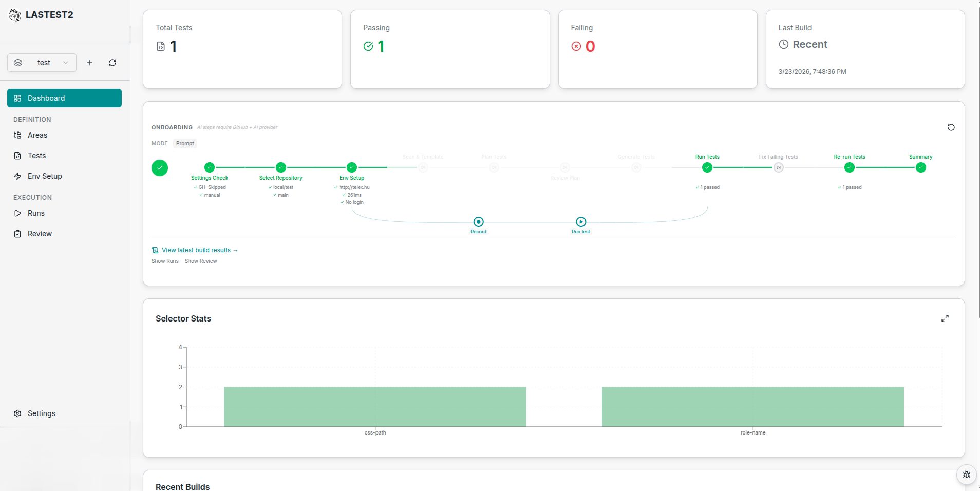This screenshot has width=980, height=491.
Task: Open the Runs page
Action: [64, 213]
